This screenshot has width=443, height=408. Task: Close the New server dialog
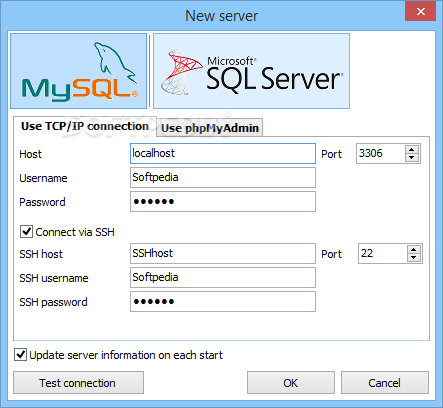[x=421, y=11]
